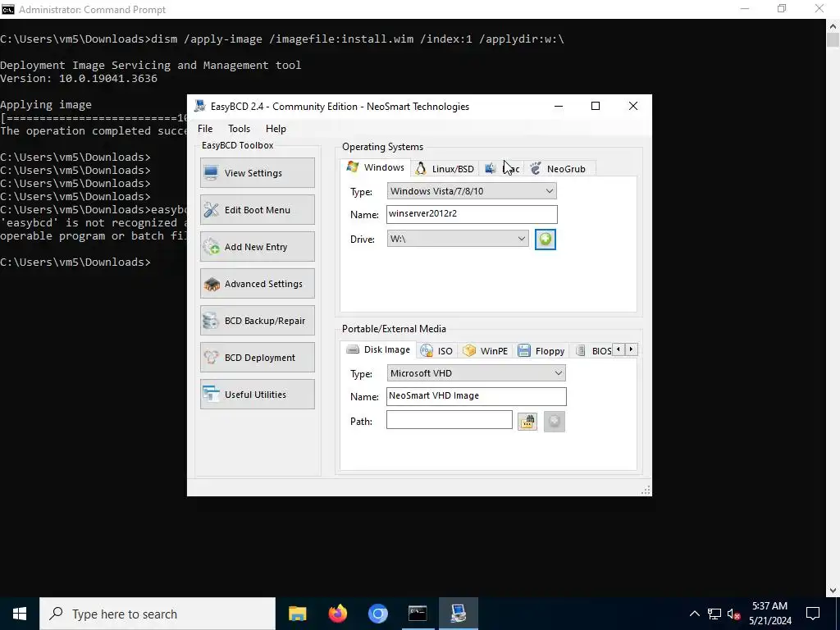840x630 pixels.
Task: Open Useful Utilities section
Action: coord(257,395)
